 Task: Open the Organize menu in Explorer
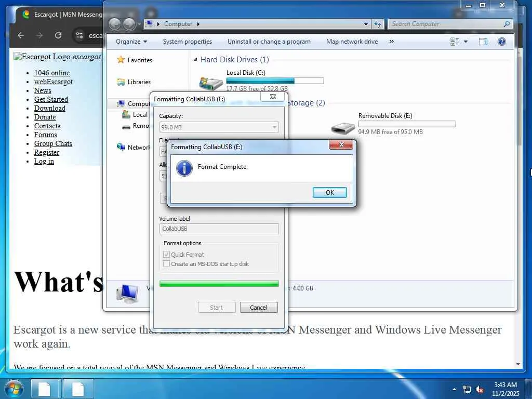[131, 42]
